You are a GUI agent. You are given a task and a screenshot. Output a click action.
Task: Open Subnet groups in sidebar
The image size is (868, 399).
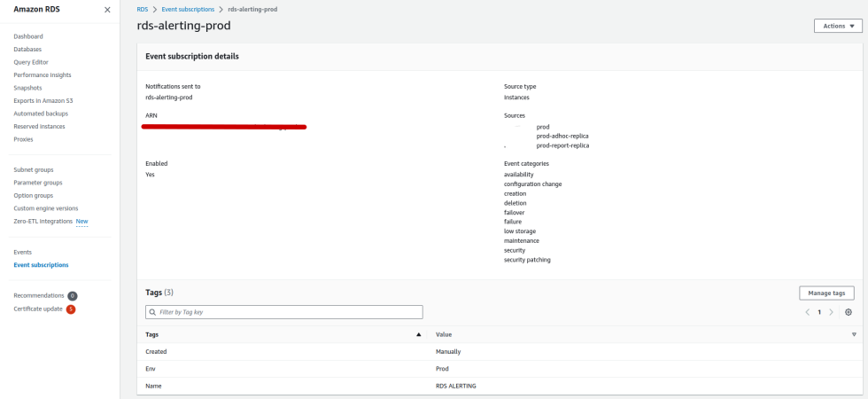34,170
